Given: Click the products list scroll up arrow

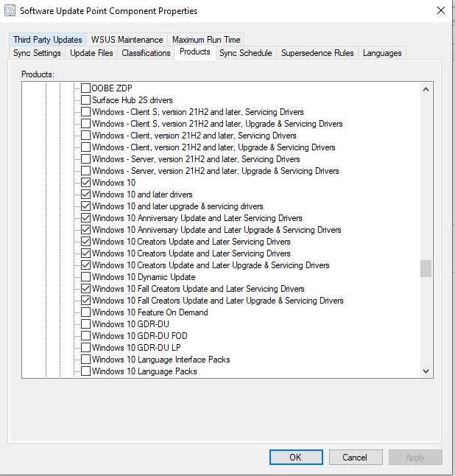Looking at the screenshot, I should click(426, 89).
